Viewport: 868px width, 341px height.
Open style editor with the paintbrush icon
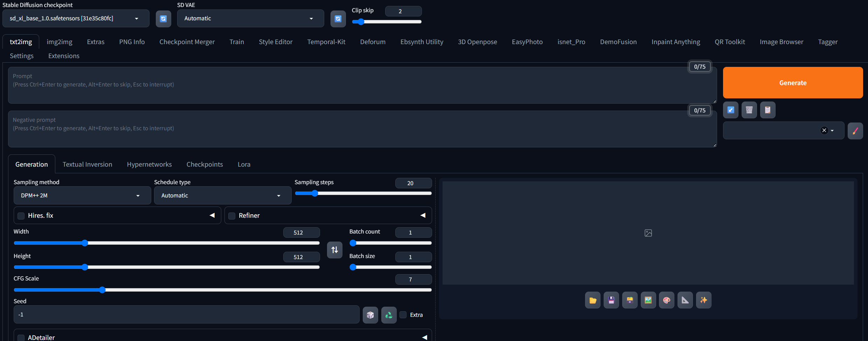click(855, 131)
